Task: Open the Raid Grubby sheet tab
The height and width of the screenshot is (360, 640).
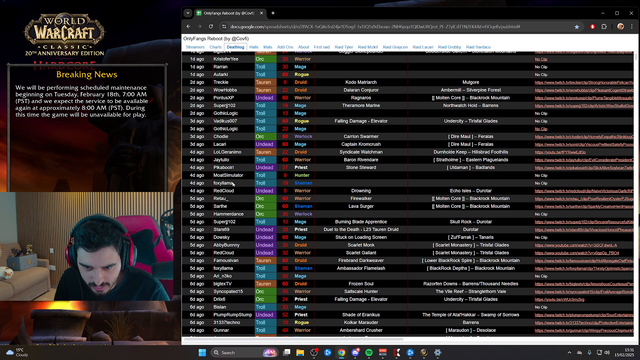Action: pos(449,47)
